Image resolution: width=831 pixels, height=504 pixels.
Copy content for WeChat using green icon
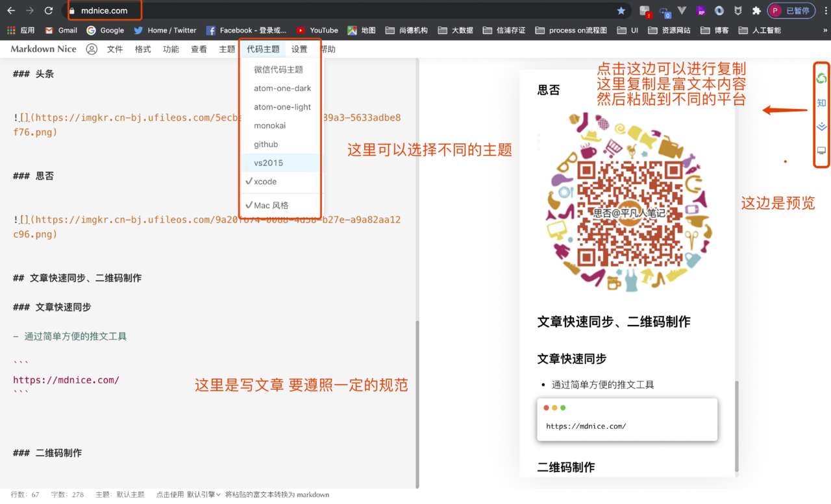pos(821,78)
